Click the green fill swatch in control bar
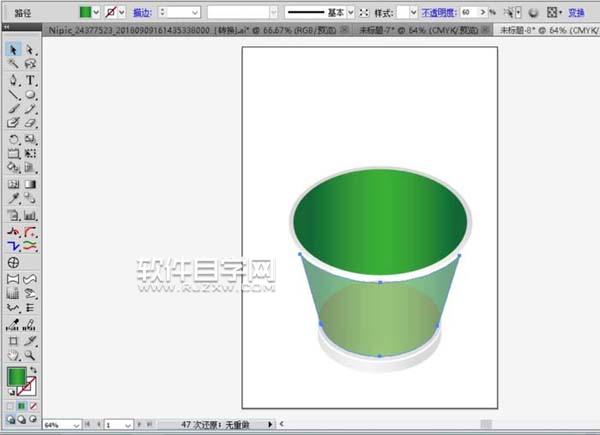Image resolution: width=600 pixels, height=435 pixels. [85, 13]
